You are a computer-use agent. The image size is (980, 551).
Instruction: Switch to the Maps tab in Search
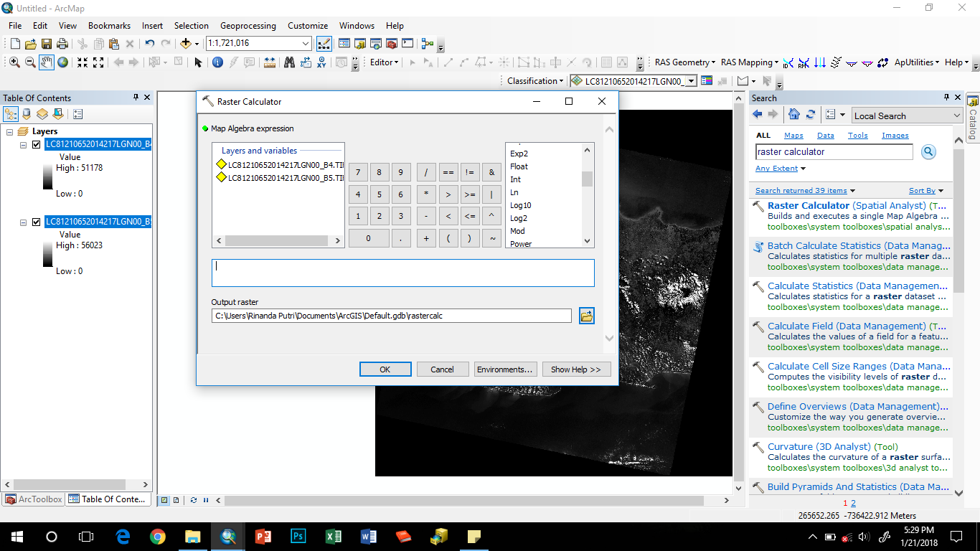click(x=793, y=135)
